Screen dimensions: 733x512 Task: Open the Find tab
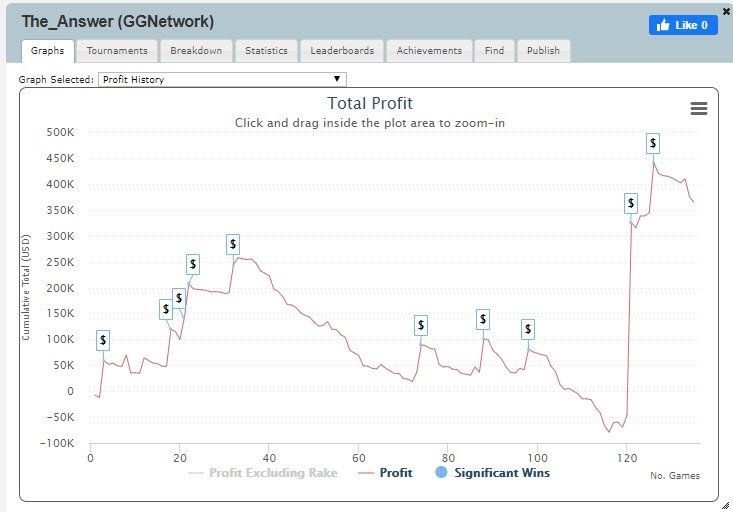[x=494, y=50]
